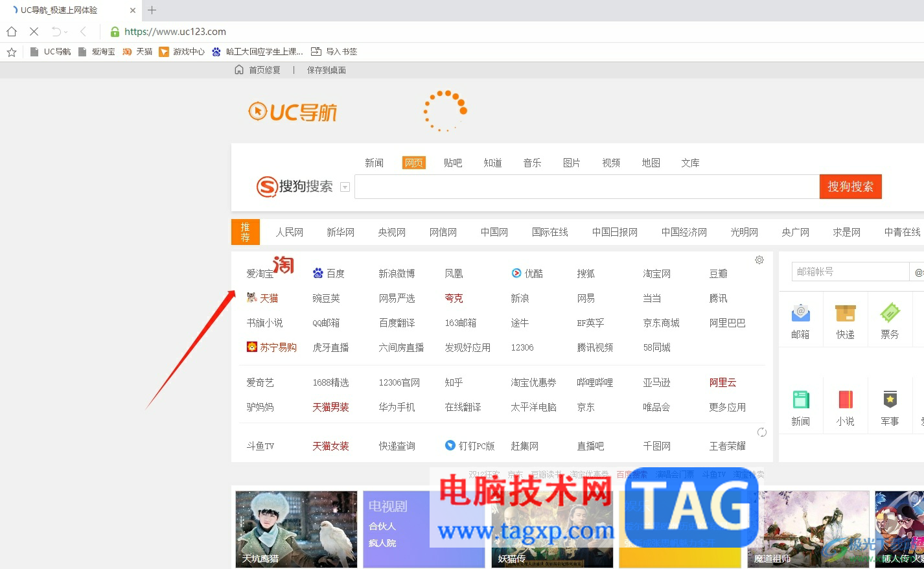
Task: Stop page loading with X icon
Action: [34, 31]
